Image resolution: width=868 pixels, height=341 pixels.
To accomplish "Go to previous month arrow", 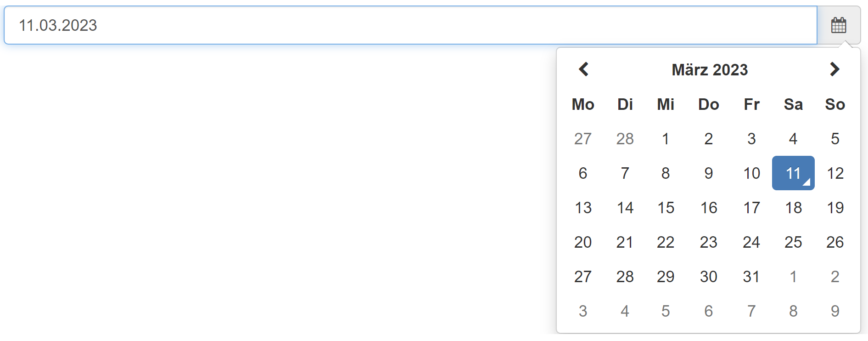I will 583,69.
